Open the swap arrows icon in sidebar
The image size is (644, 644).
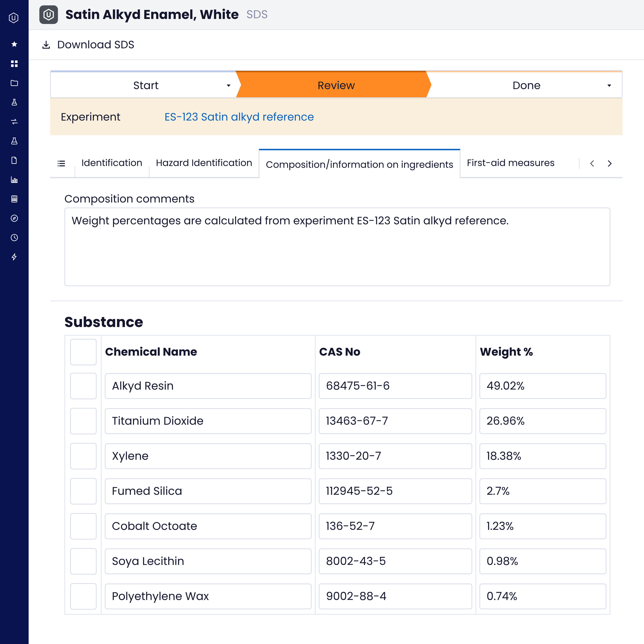coord(14,121)
